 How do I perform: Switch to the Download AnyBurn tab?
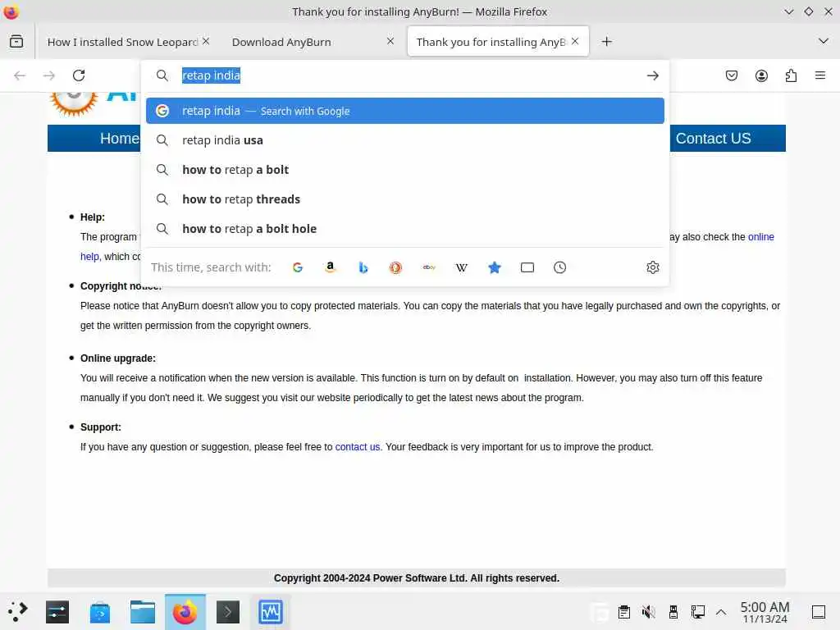pos(281,42)
